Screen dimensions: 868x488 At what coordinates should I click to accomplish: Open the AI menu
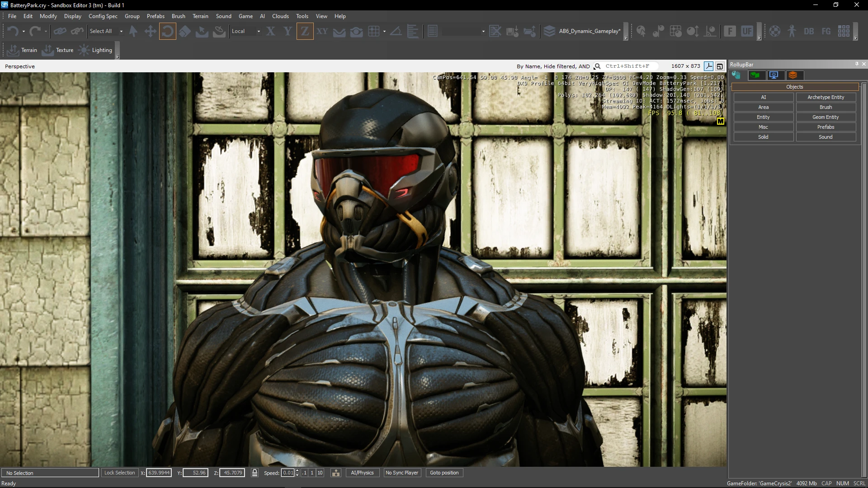pos(262,16)
